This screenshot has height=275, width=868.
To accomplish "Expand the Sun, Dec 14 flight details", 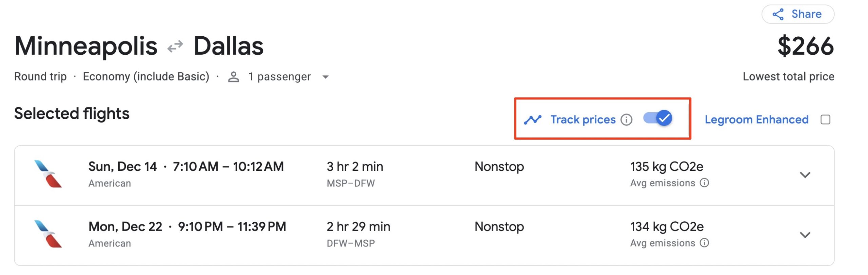I will pyautogui.click(x=805, y=175).
